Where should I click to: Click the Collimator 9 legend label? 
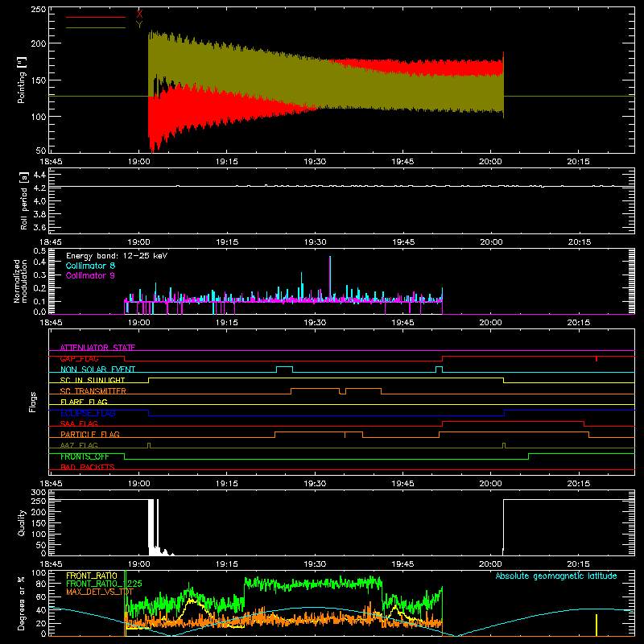pos(90,275)
